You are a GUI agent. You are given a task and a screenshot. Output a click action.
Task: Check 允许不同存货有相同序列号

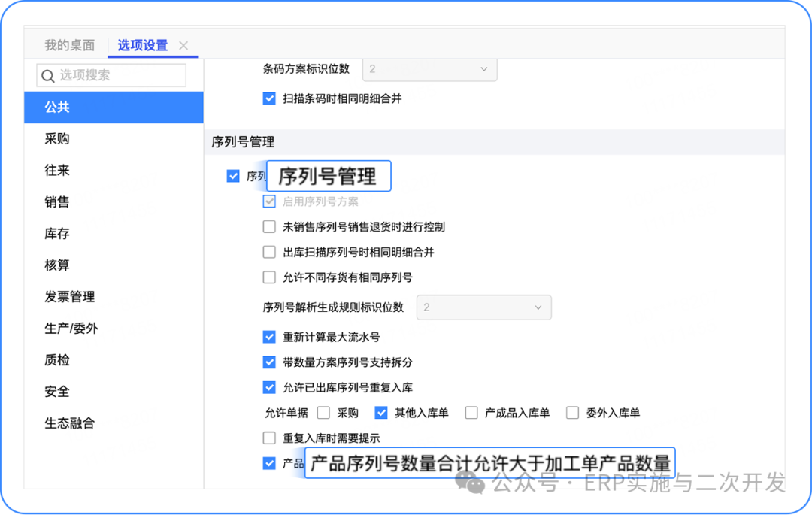coord(269,277)
